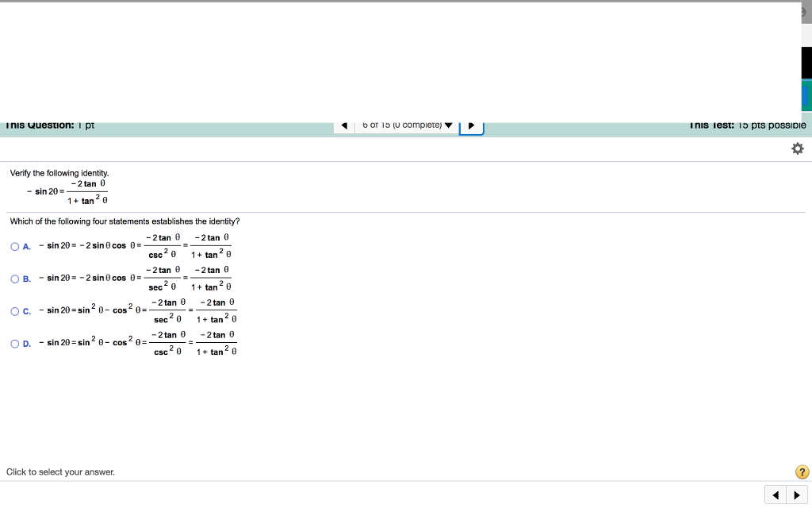Select answer choice B
Screen dimensions: 812x508
tap(14, 279)
